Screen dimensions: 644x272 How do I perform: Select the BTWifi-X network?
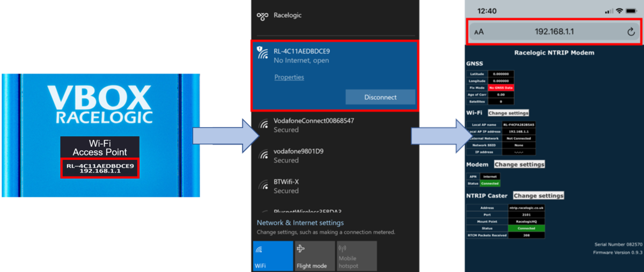pos(335,186)
